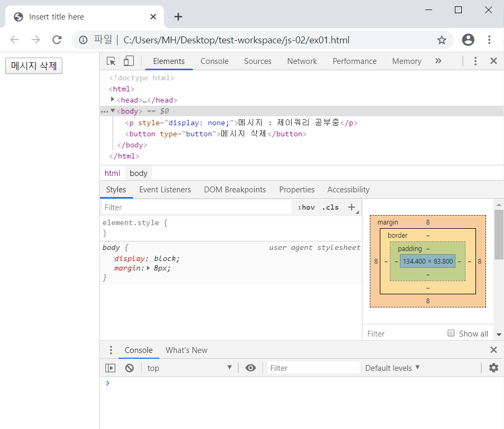Switch to the Elements tab
This screenshot has height=429, width=504.
click(x=169, y=61)
